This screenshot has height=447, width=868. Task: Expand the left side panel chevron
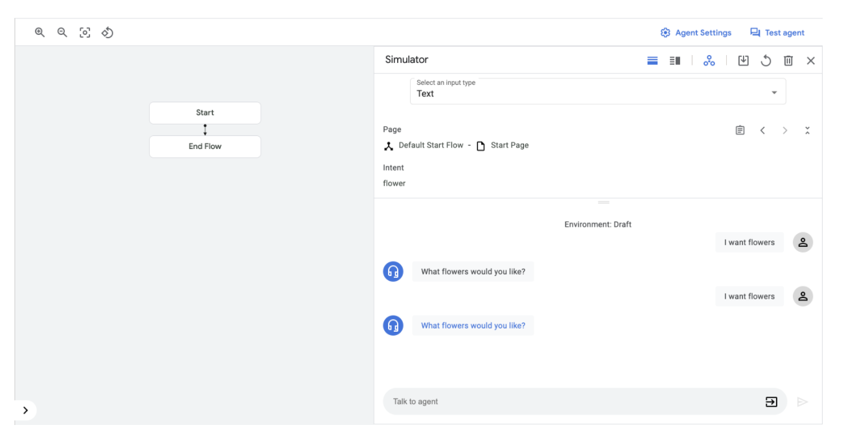tap(25, 410)
